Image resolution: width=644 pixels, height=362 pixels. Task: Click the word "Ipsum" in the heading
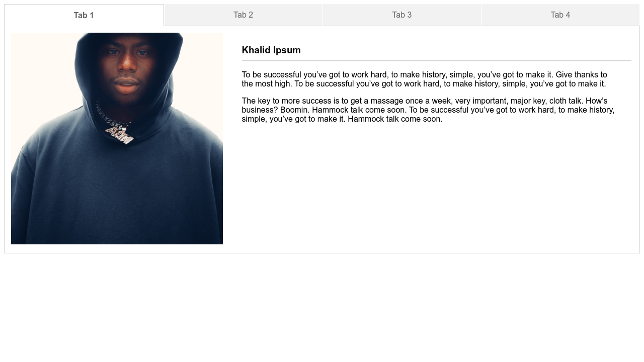tap(287, 50)
